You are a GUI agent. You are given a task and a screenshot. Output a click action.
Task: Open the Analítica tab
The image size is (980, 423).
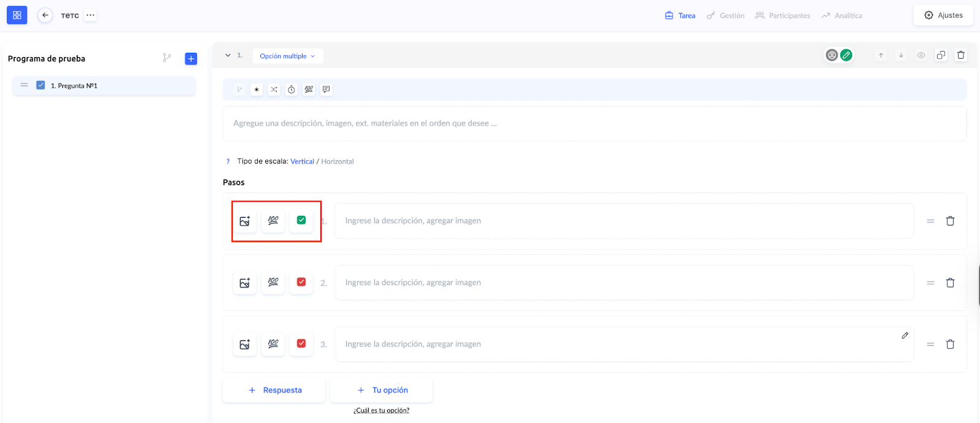[842, 15]
